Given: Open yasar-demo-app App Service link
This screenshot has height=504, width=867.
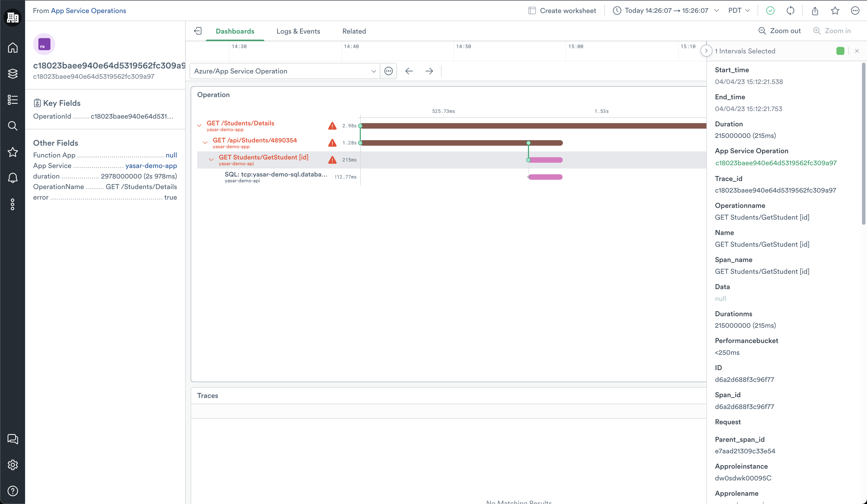Looking at the screenshot, I should (x=151, y=166).
